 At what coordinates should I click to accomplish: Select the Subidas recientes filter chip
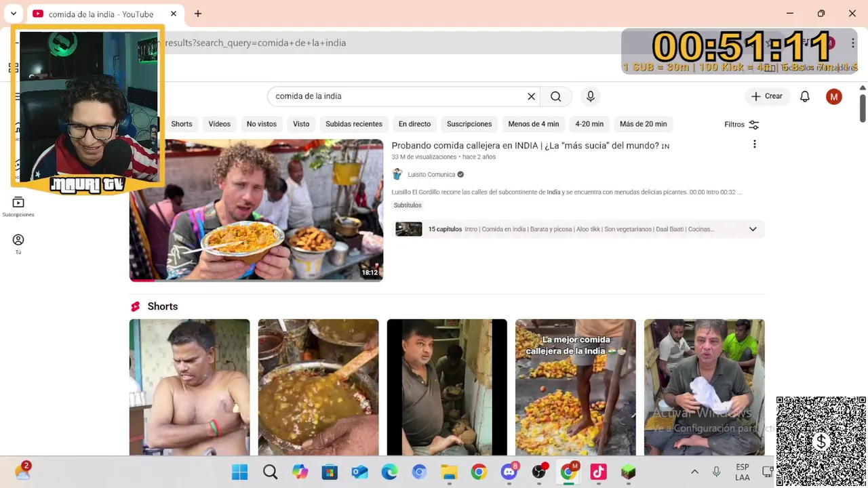click(354, 124)
